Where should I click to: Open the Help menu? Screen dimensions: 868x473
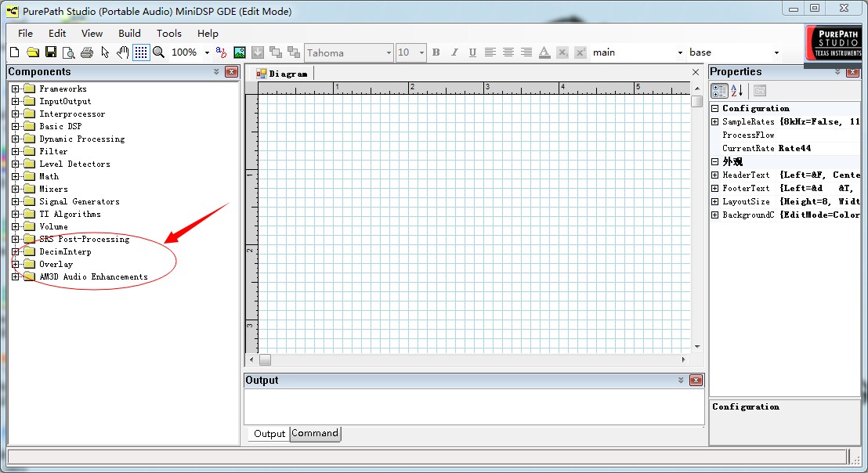(x=208, y=33)
